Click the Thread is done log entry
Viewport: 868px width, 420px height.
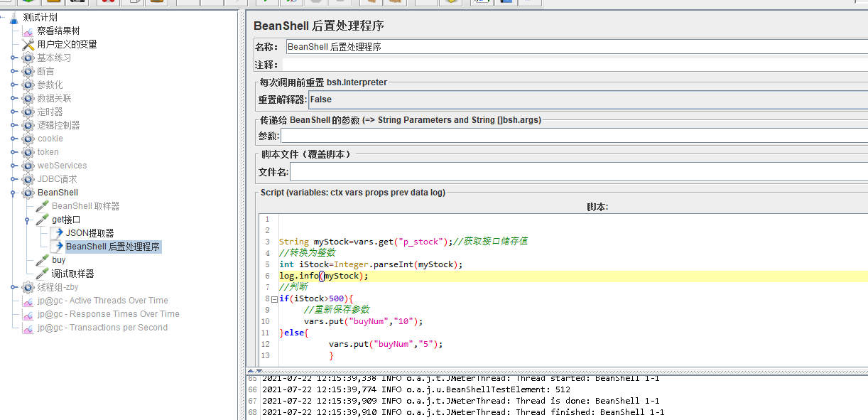point(460,401)
